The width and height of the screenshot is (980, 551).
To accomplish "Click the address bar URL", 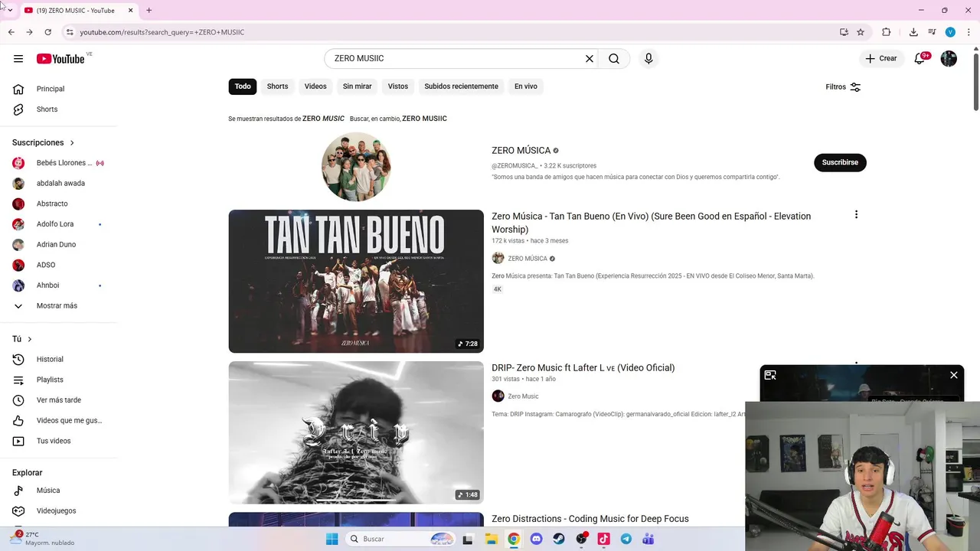I will pos(162,32).
